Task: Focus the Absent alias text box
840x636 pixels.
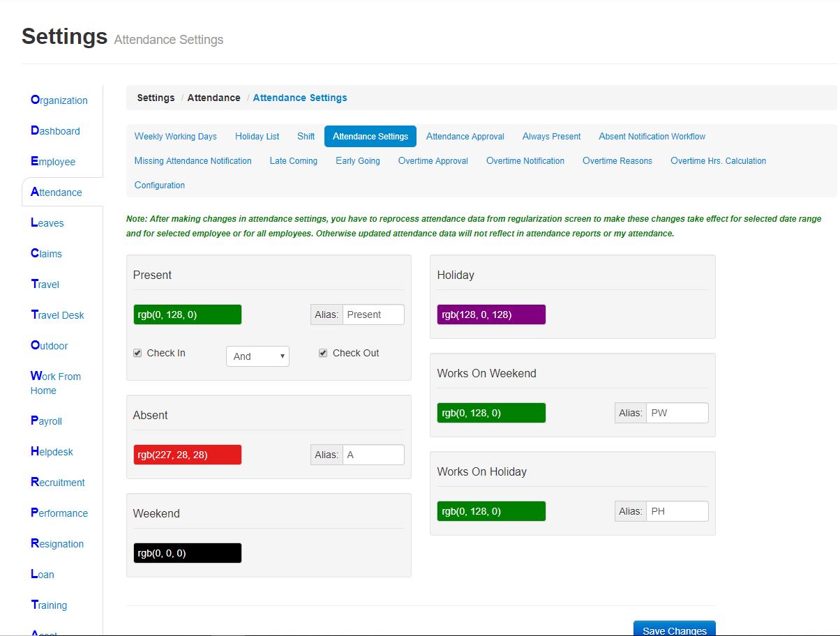Action: [x=373, y=455]
